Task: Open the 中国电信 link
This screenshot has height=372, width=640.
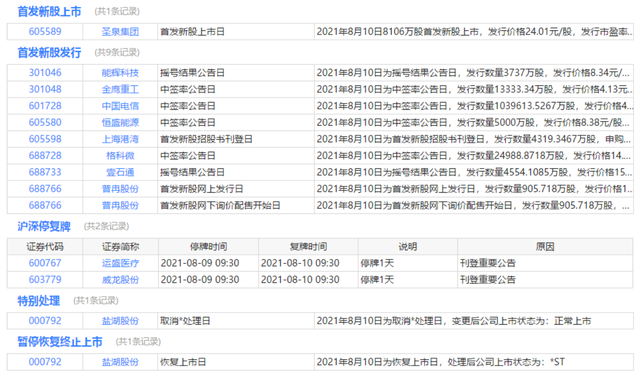Action: coord(120,106)
